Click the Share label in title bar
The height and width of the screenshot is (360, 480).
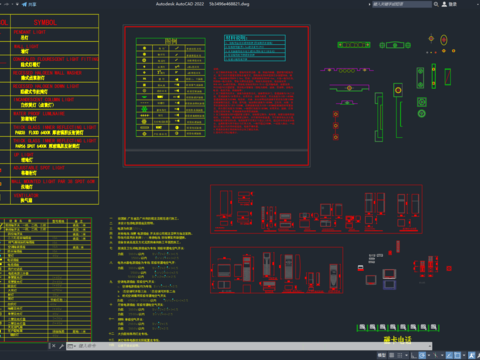tap(33, 4)
